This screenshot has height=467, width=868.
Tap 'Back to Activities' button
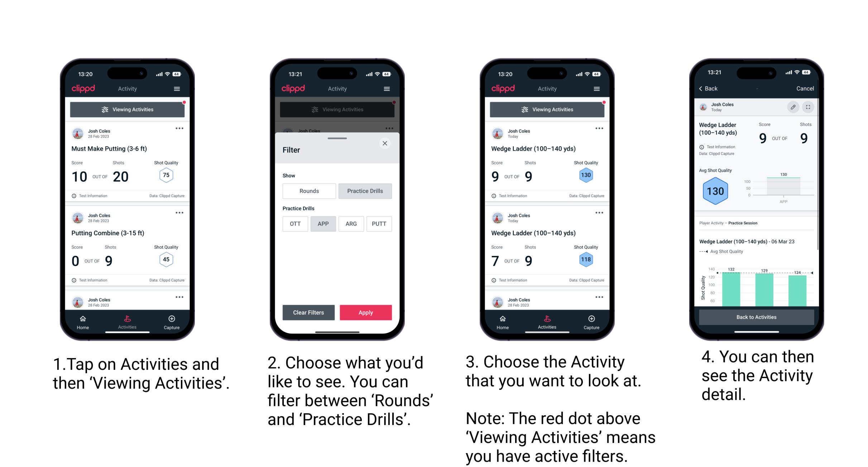(x=757, y=317)
